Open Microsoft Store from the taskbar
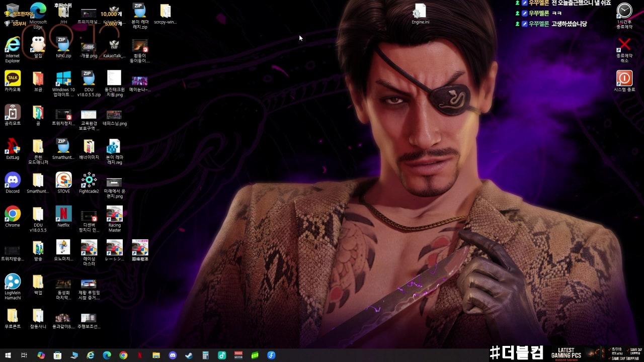Image resolution: width=644 pixels, height=362 pixels. click(x=57, y=355)
